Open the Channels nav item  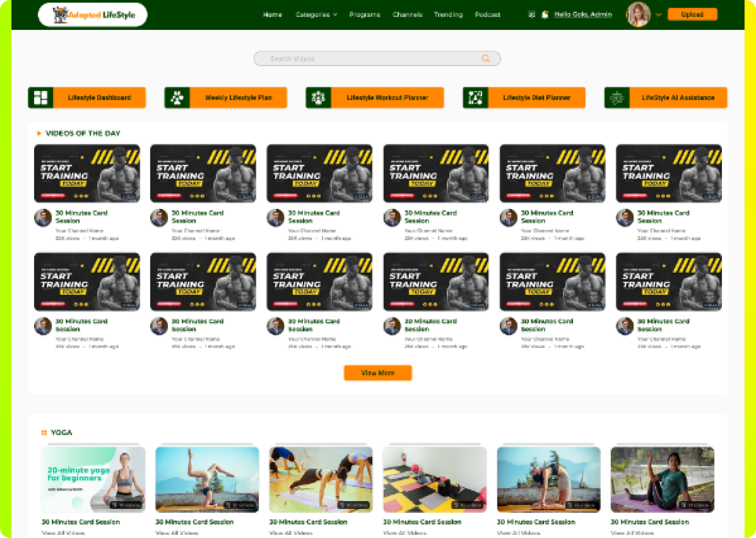click(x=407, y=15)
